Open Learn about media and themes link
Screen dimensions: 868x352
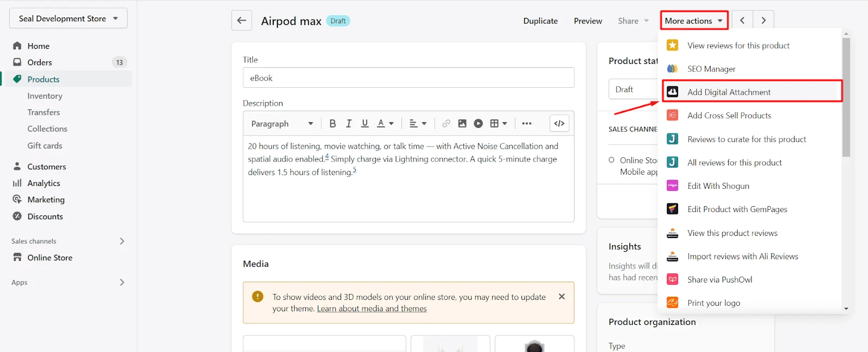tap(372, 309)
